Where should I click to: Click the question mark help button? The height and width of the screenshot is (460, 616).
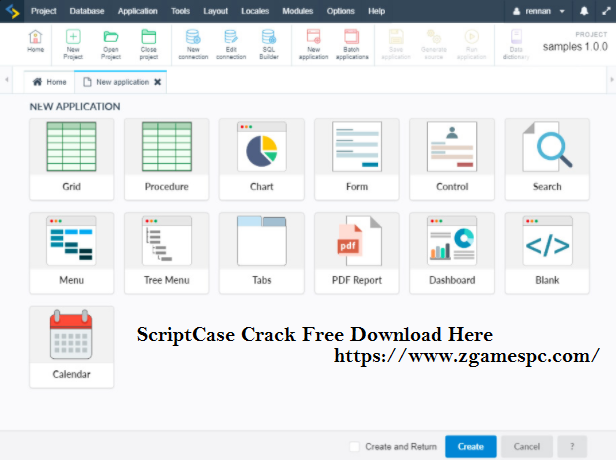point(572,447)
